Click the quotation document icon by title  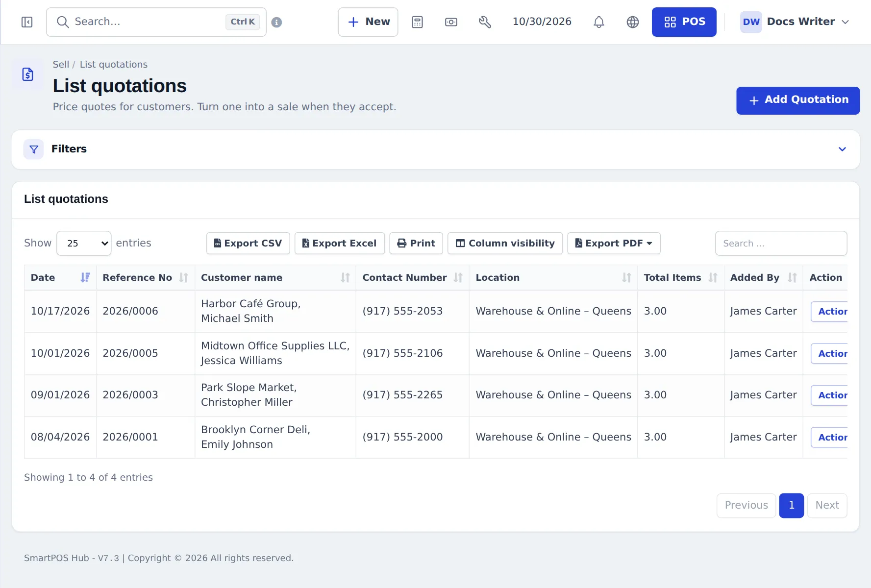[28, 74]
